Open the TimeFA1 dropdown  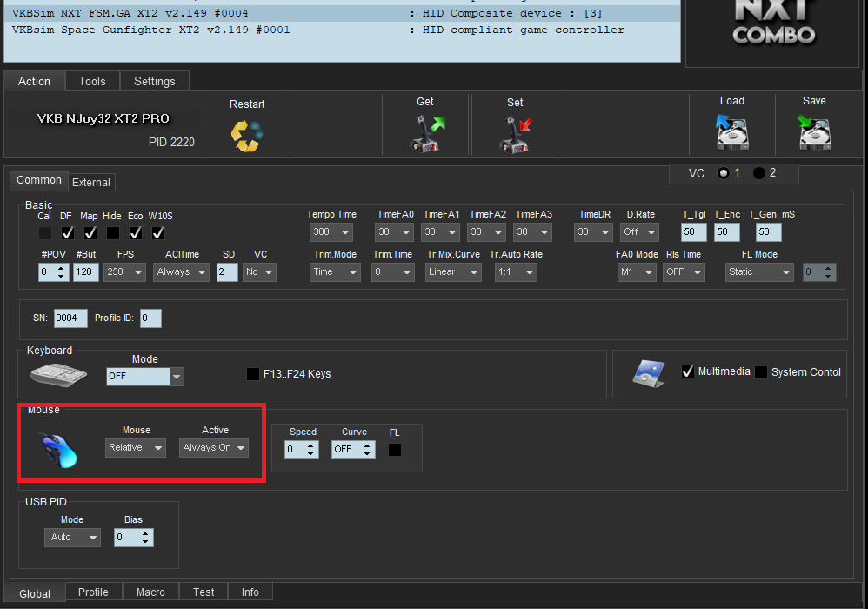click(x=441, y=232)
